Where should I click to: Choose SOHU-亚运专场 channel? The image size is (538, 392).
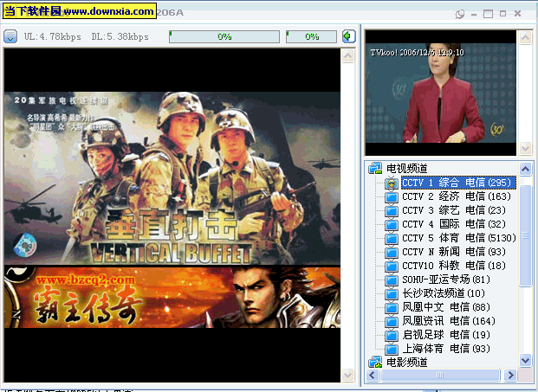tap(445, 280)
